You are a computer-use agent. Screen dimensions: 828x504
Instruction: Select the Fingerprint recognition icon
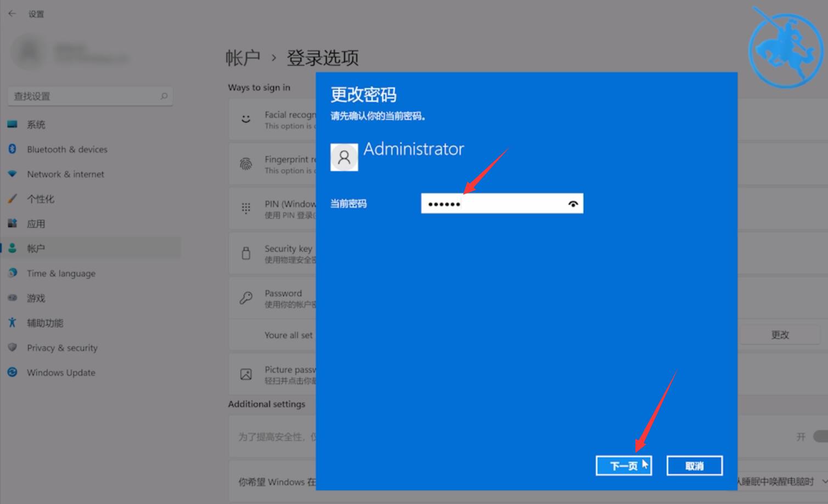point(246,164)
